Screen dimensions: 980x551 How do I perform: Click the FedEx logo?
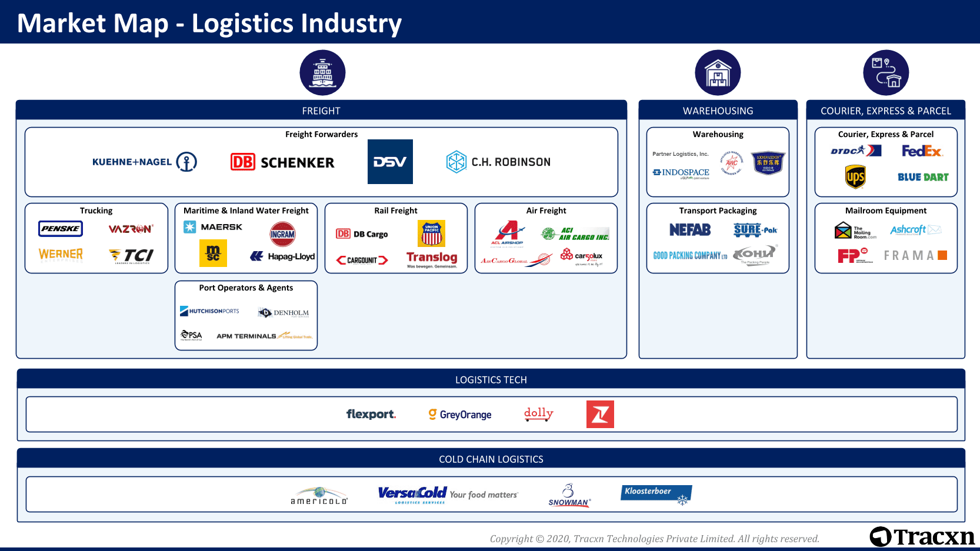coord(922,151)
